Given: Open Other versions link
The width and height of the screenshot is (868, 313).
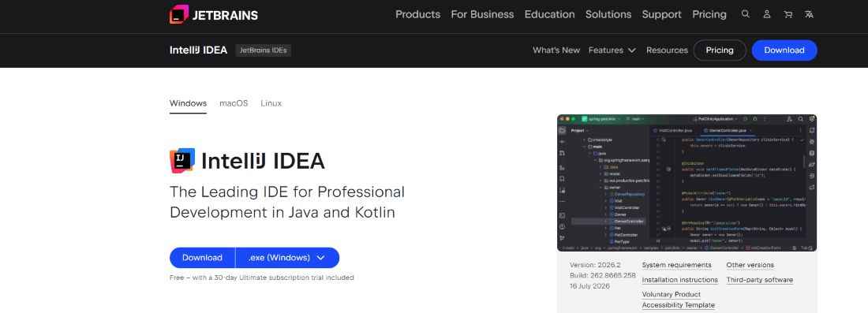Looking at the screenshot, I should (750, 266).
